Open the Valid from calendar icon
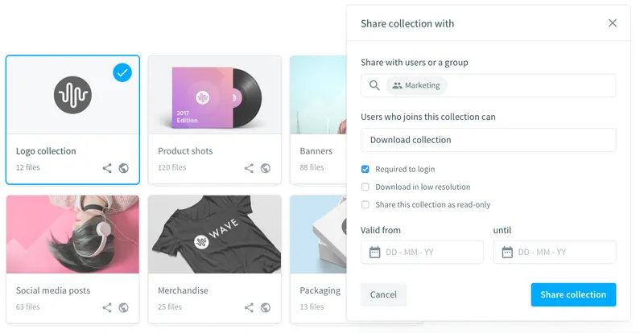This screenshot has height=333, width=644. 374,252
